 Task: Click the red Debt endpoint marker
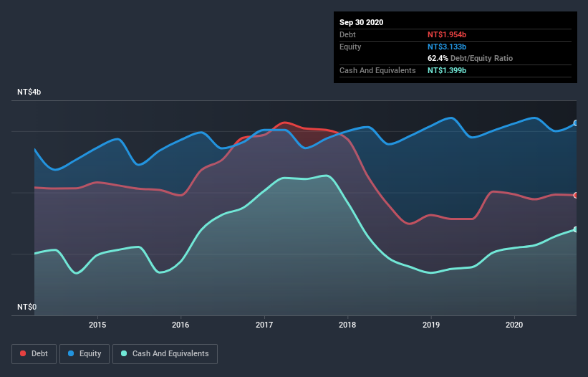[576, 196]
